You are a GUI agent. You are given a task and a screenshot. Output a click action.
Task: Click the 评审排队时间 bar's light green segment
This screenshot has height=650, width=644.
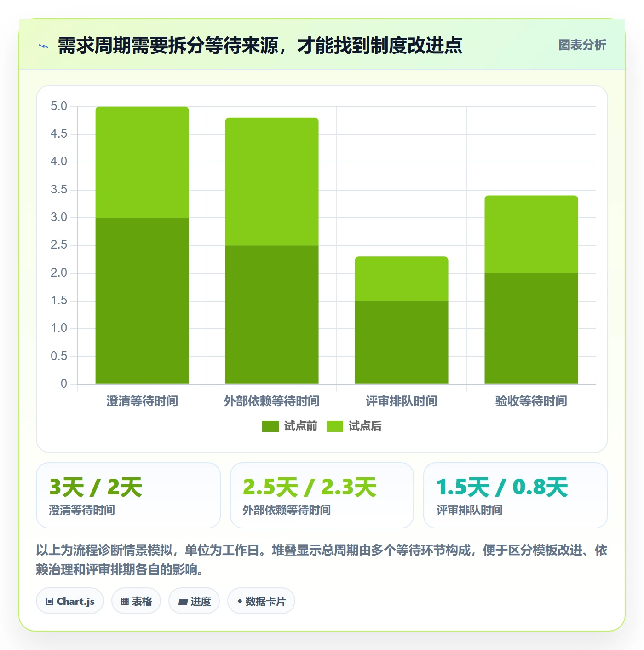pyautogui.click(x=402, y=279)
